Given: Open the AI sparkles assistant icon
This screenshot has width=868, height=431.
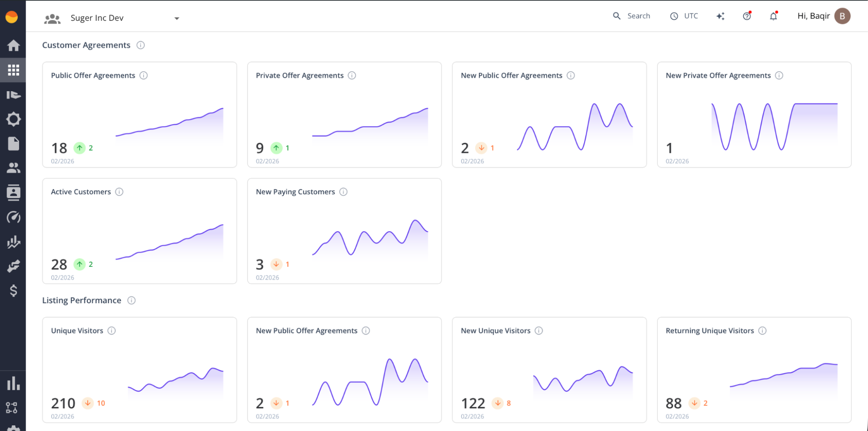Looking at the screenshot, I should (720, 16).
